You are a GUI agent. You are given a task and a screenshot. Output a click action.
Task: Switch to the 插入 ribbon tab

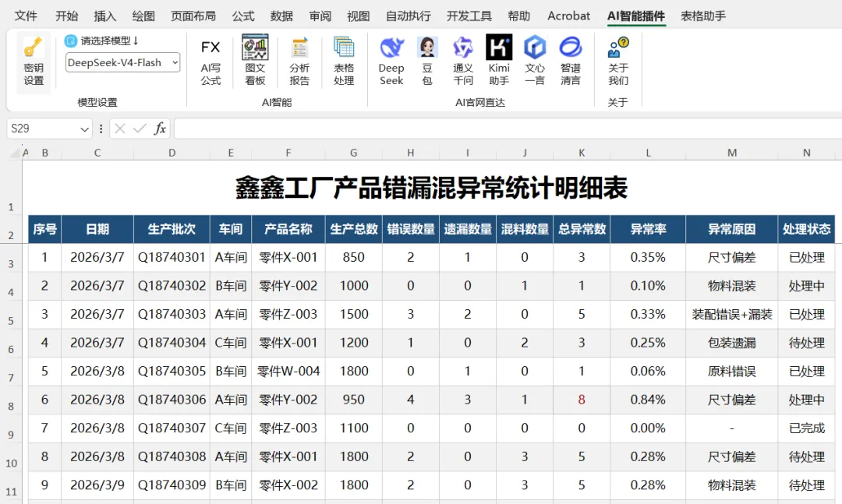(x=104, y=16)
